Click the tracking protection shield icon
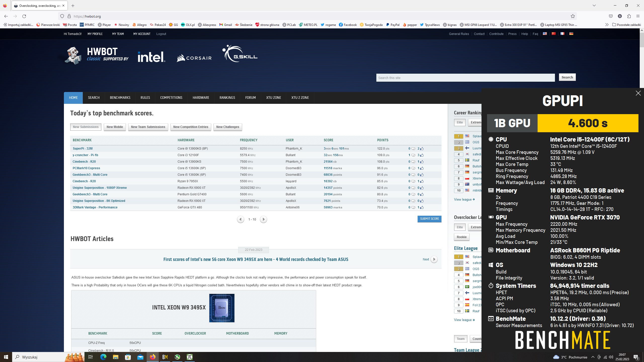Image resolution: width=644 pixels, height=362 pixels. pyautogui.click(x=62, y=16)
